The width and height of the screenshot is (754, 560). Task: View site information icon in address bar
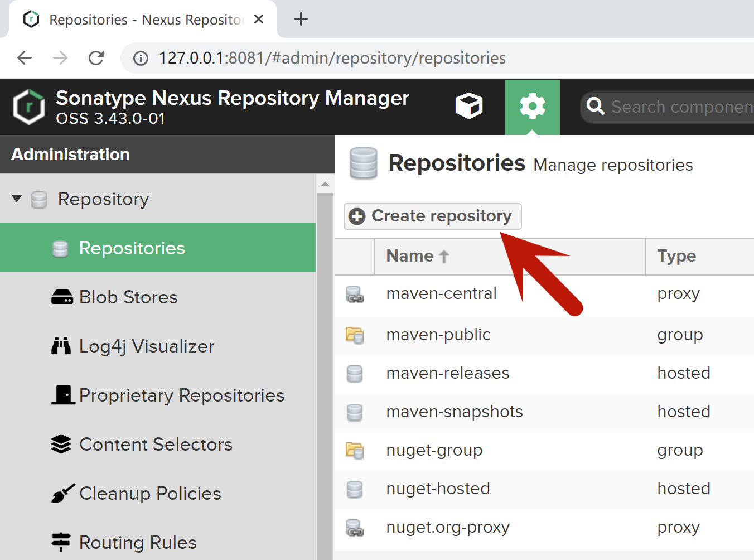[x=141, y=58]
